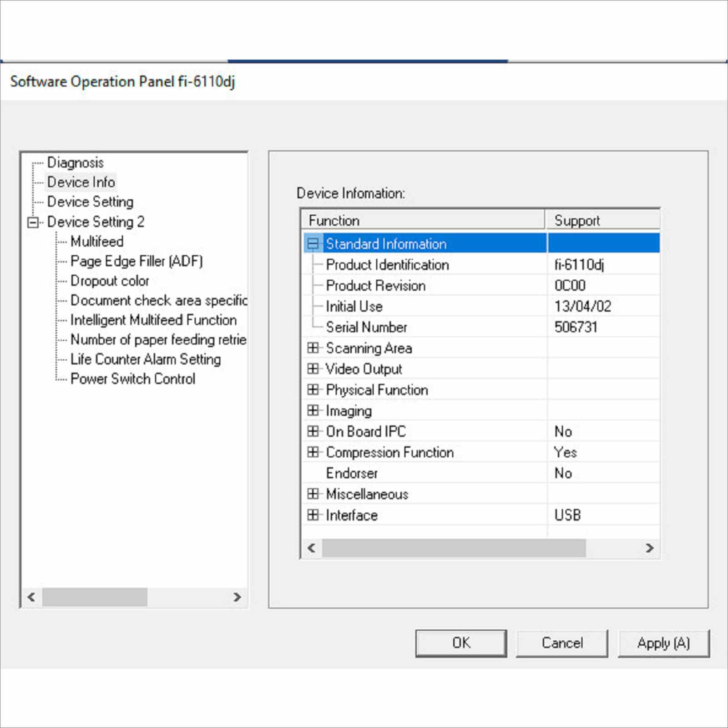This screenshot has width=728, height=728.
Task: Click the USB interface value
Action: 567,515
